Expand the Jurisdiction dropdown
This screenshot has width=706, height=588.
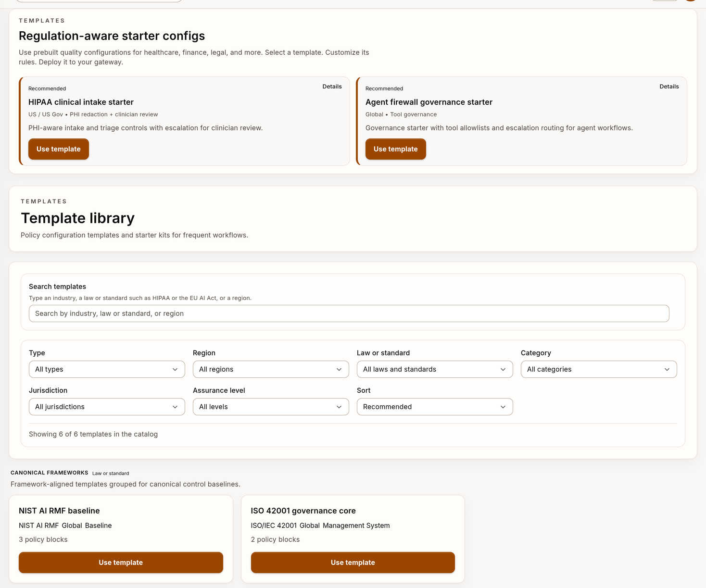[107, 407]
